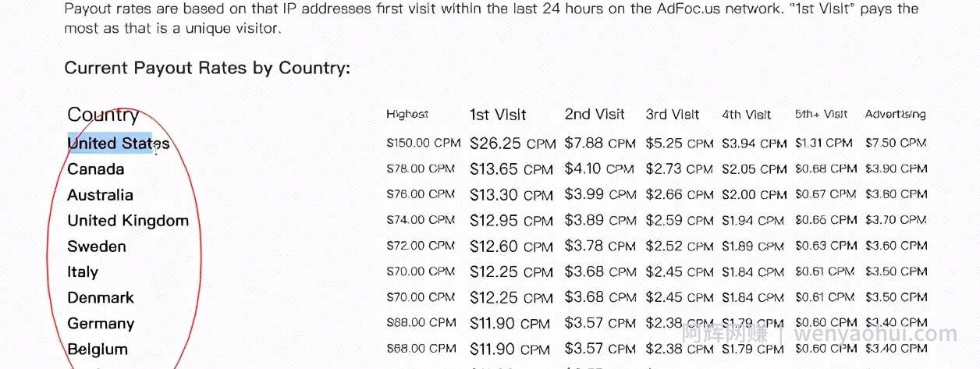Screen dimensions: 980x369
Task: Select the Canada row label
Action: (96, 169)
